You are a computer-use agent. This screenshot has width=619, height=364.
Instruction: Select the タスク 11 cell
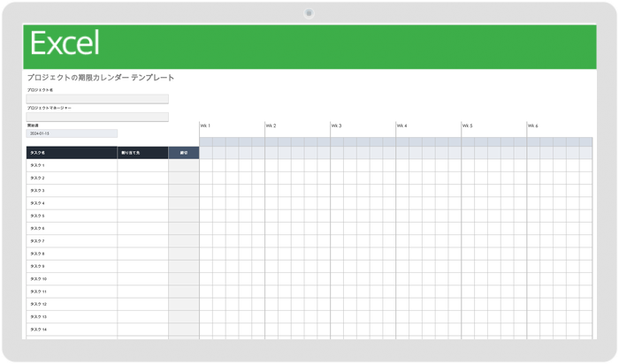(72, 292)
